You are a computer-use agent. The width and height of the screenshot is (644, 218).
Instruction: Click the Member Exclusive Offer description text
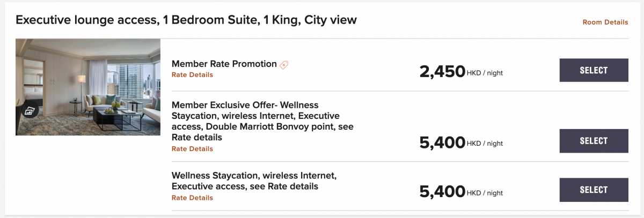pyautogui.click(x=262, y=121)
